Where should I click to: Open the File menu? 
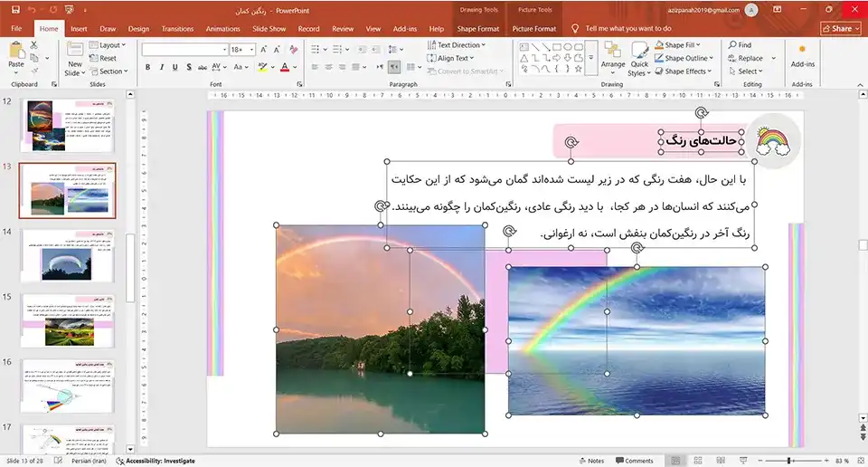16,28
